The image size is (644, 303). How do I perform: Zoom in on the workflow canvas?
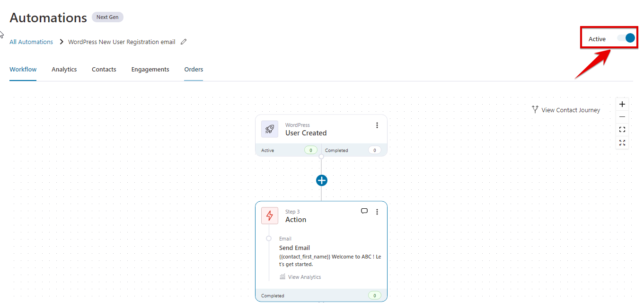coord(622,104)
